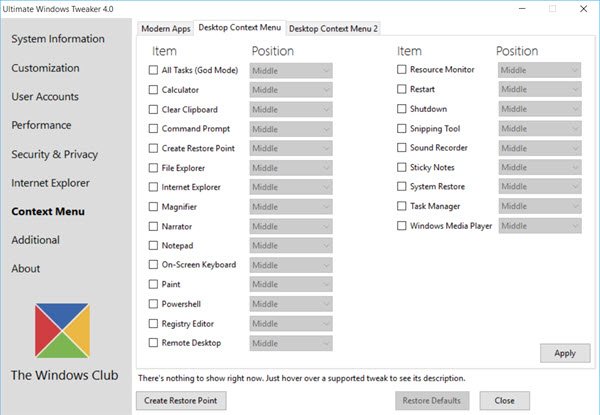Open Notepad position dropdown

(291, 246)
